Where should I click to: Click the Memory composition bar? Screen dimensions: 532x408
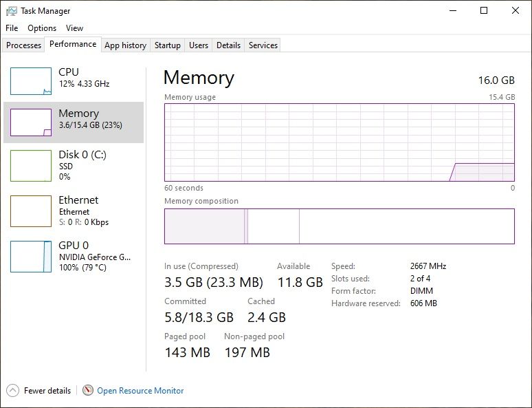click(339, 226)
